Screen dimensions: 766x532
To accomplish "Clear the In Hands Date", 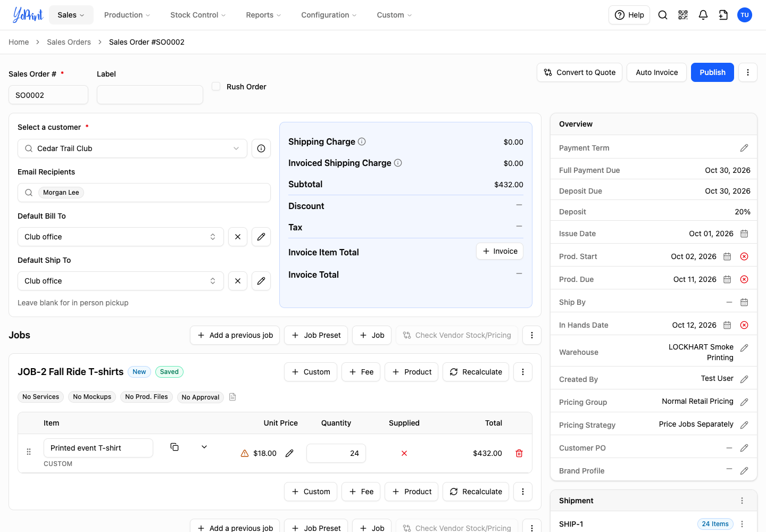I will (x=744, y=325).
